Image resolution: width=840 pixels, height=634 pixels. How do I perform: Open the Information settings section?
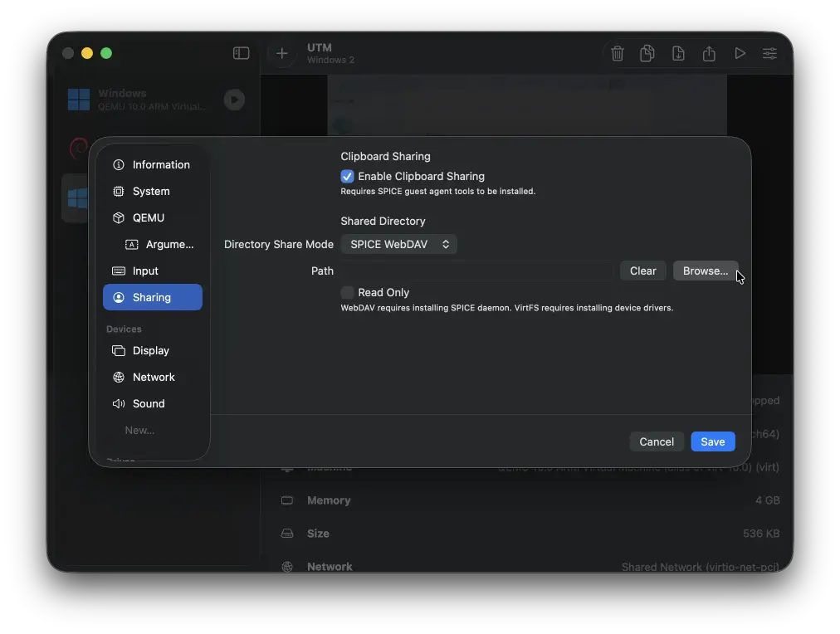pyautogui.click(x=153, y=164)
